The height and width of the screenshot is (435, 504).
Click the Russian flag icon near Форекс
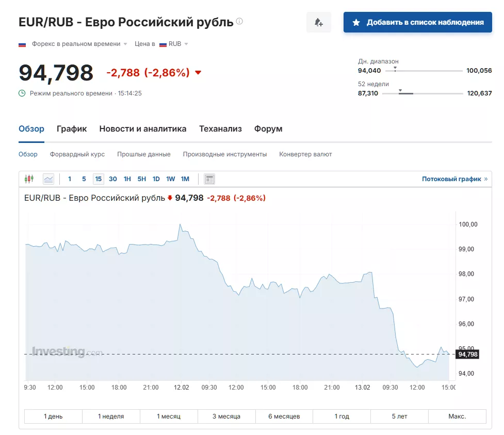(22, 44)
